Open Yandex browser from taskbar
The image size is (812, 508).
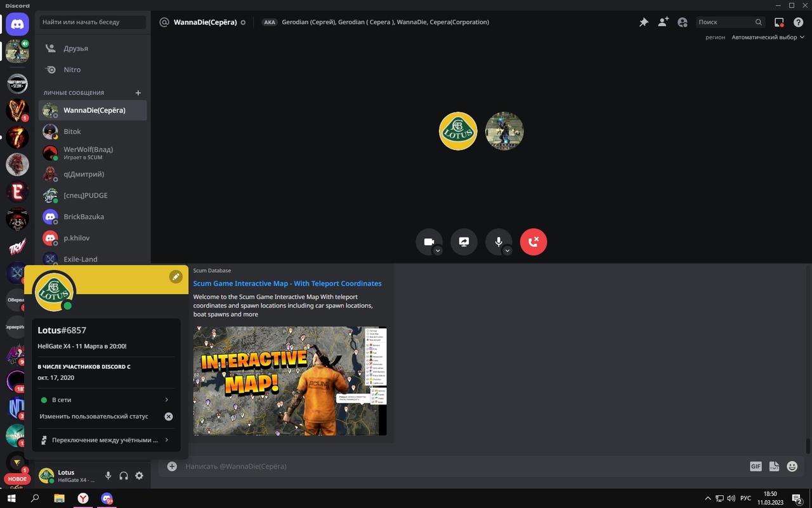click(83, 498)
